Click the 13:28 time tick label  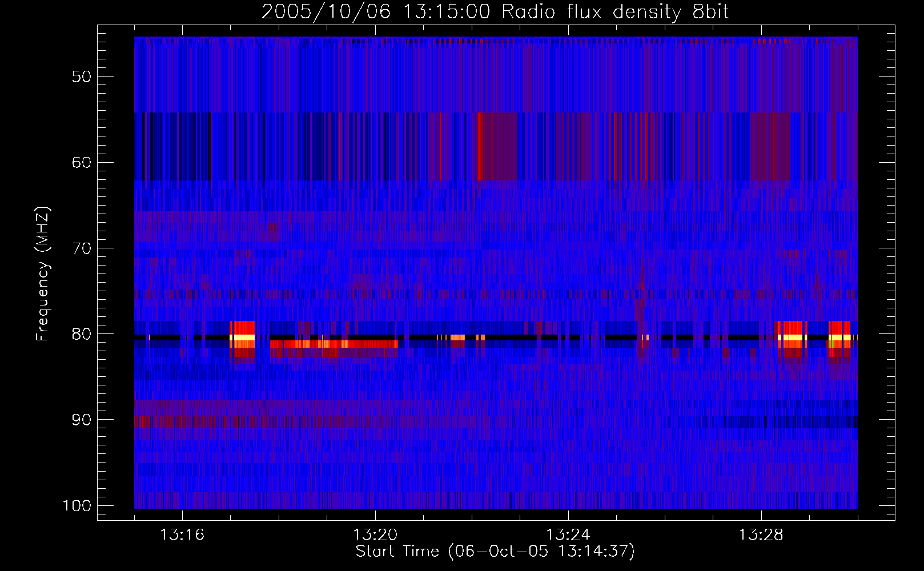pos(761,535)
